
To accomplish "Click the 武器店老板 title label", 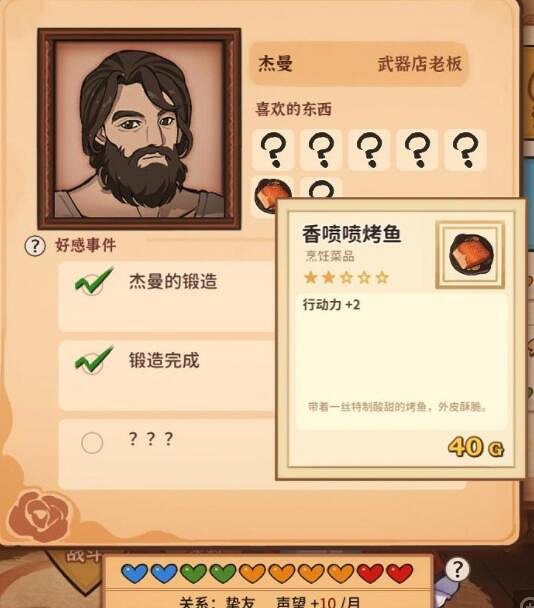I will click(x=420, y=63).
